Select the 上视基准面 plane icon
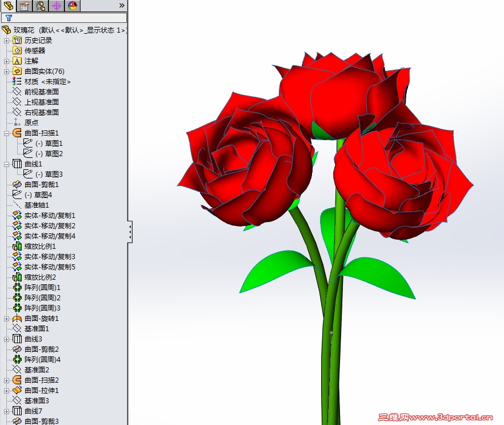Viewport: 504px width, 425px height. pos(17,102)
